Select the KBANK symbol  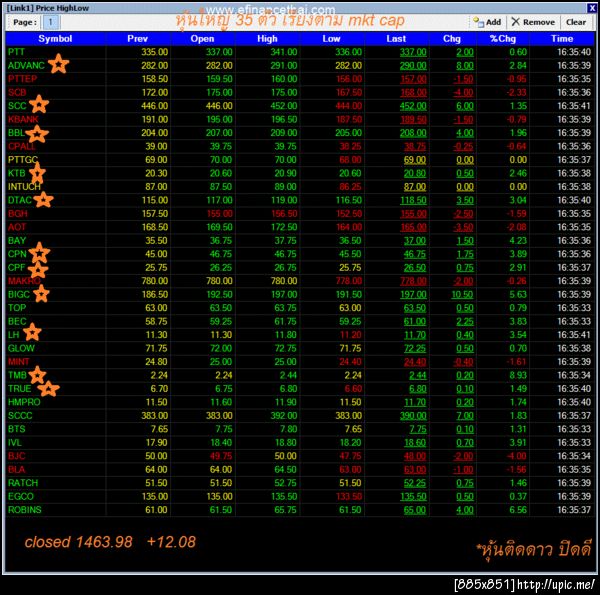[23, 119]
